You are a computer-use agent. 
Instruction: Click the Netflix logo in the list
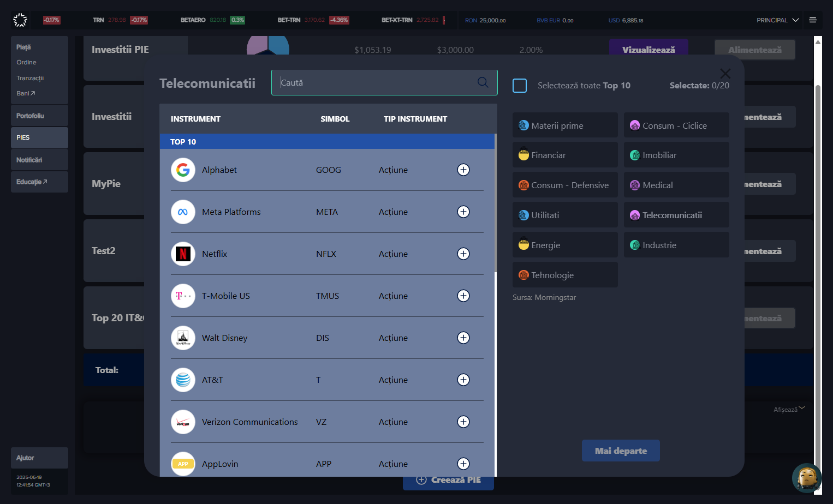pyautogui.click(x=183, y=254)
